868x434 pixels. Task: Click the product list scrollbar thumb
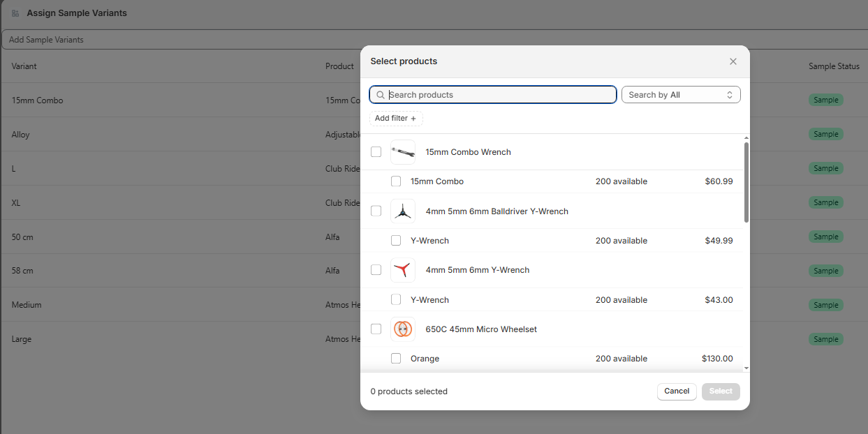(746, 183)
